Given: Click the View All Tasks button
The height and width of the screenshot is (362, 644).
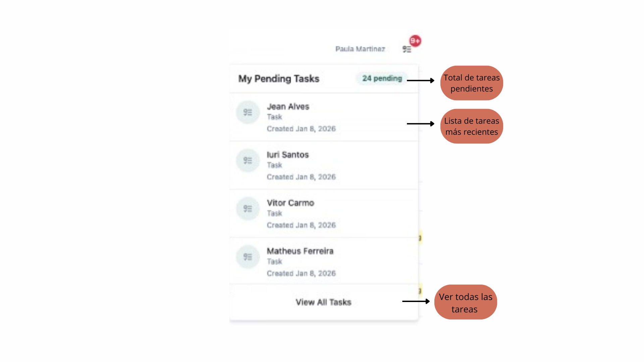Looking at the screenshot, I should (x=323, y=302).
